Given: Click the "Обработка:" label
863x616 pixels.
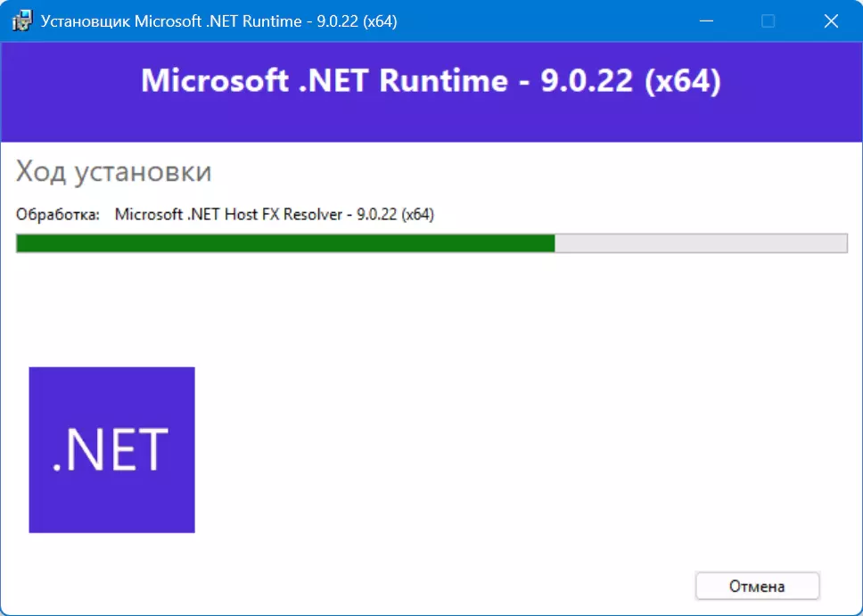Looking at the screenshot, I should [58, 214].
